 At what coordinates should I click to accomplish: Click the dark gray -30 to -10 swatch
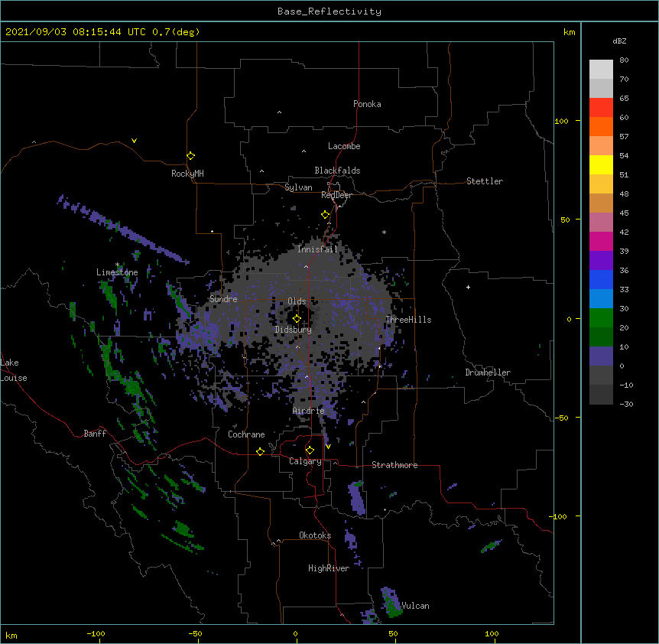pyautogui.click(x=601, y=395)
